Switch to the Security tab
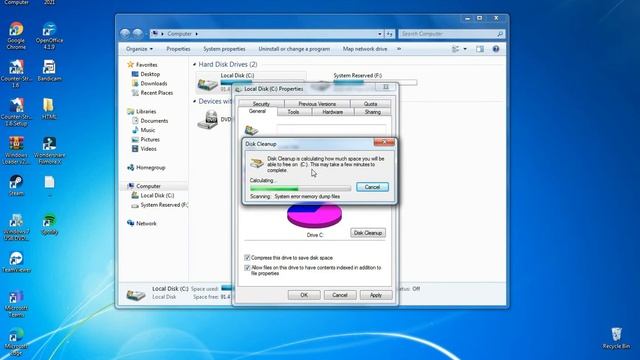 [x=261, y=104]
